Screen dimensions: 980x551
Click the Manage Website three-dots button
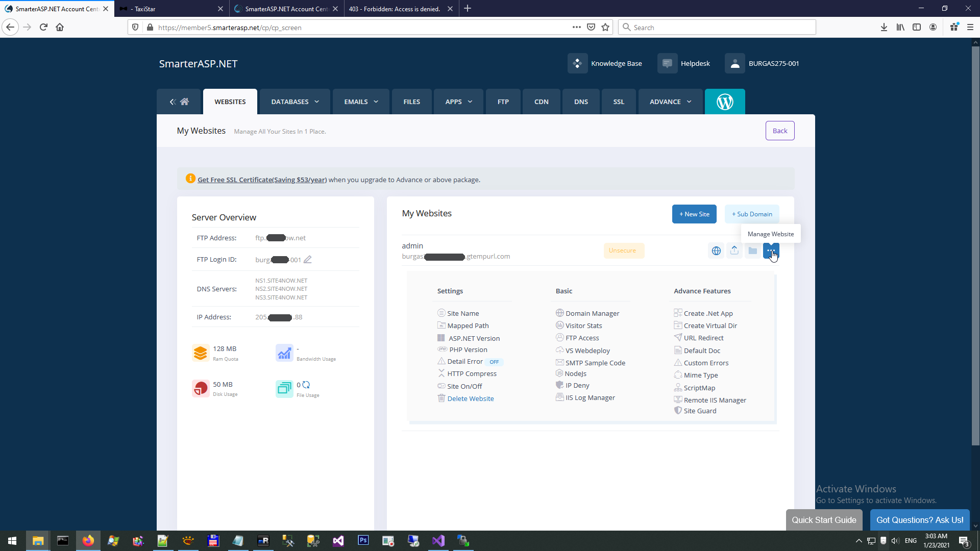[770, 251]
